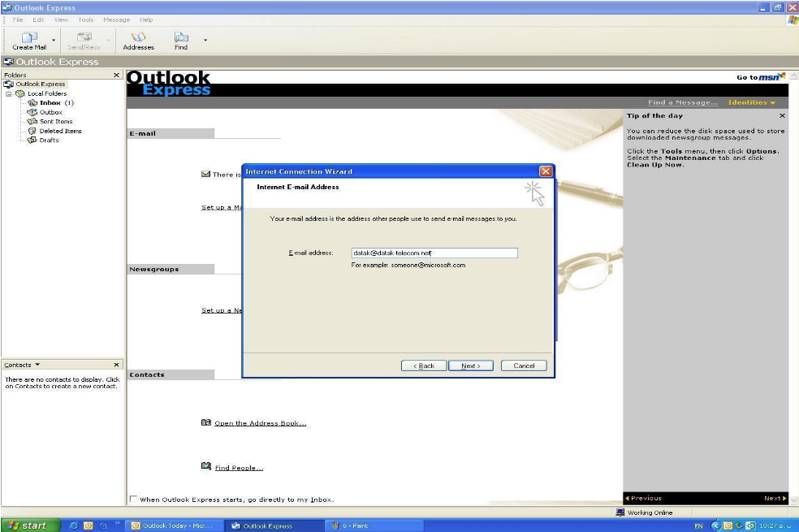
Task: Show the Next tip of the day
Action: coord(775,499)
